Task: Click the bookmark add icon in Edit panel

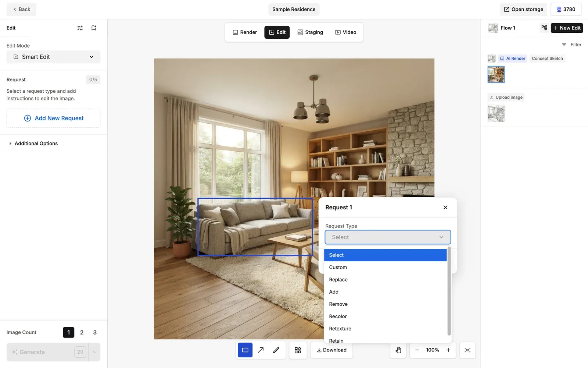Action: click(x=94, y=28)
